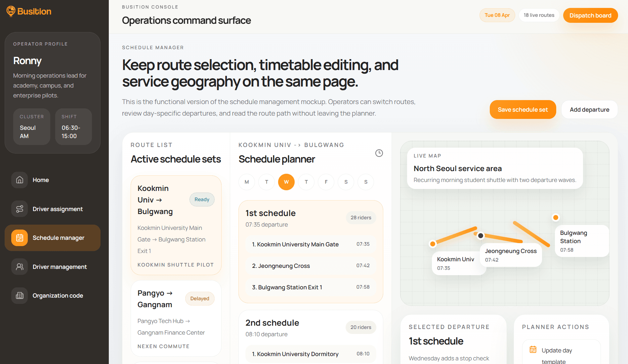Switch to Monday in the day picker
This screenshot has height=364, width=628.
[x=247, y=182]
